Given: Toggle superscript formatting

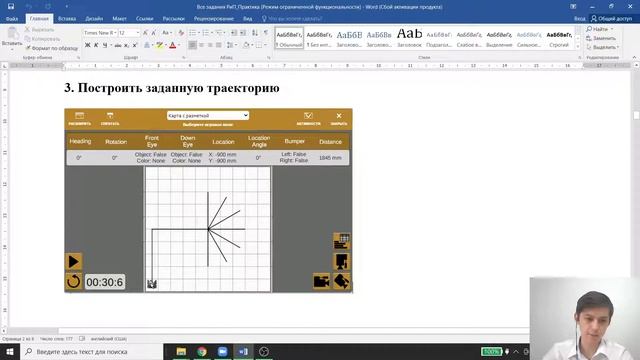Looking at the screenshot, I should coord(135,45).
